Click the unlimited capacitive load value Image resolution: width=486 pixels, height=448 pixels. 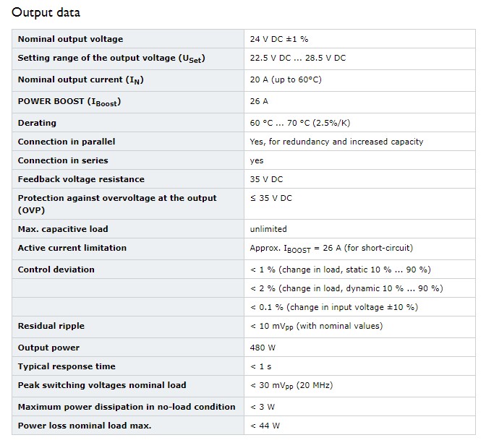click(x=268, y=229)
